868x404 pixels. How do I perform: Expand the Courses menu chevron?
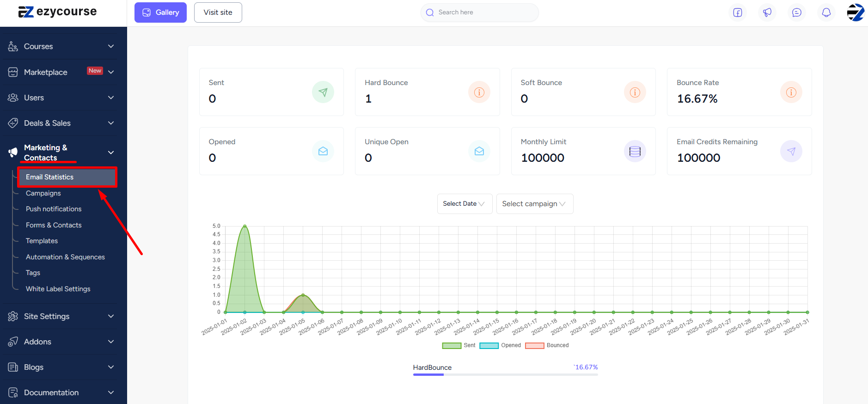point(111,46)
